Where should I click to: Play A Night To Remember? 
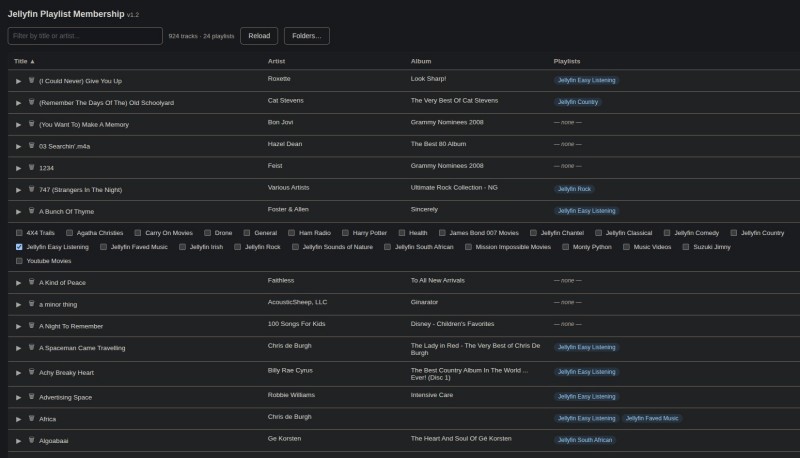point(18,326)
